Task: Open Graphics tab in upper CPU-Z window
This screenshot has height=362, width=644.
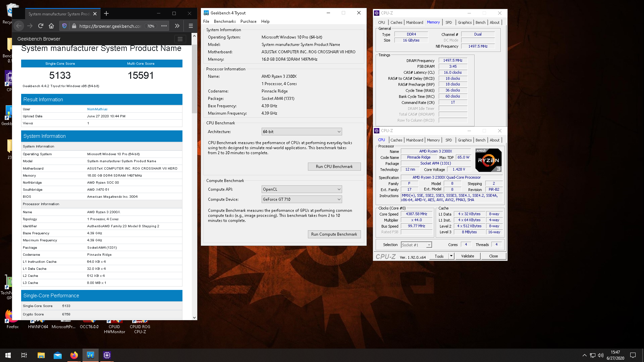Action: (465, 22)
